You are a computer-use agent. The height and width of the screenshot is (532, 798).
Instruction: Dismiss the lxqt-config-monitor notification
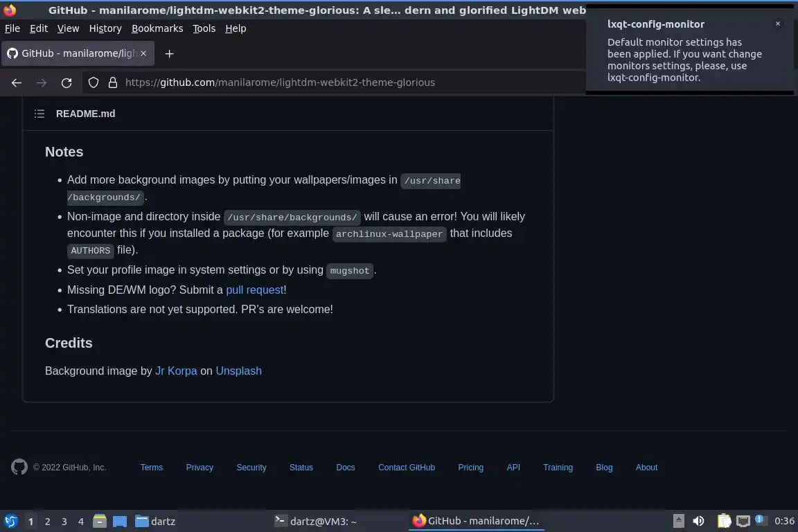click(x=778, y=24)
